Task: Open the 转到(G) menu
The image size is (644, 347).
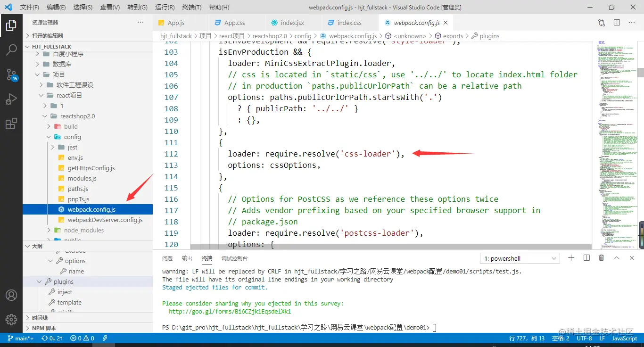Action: (137, 8)
